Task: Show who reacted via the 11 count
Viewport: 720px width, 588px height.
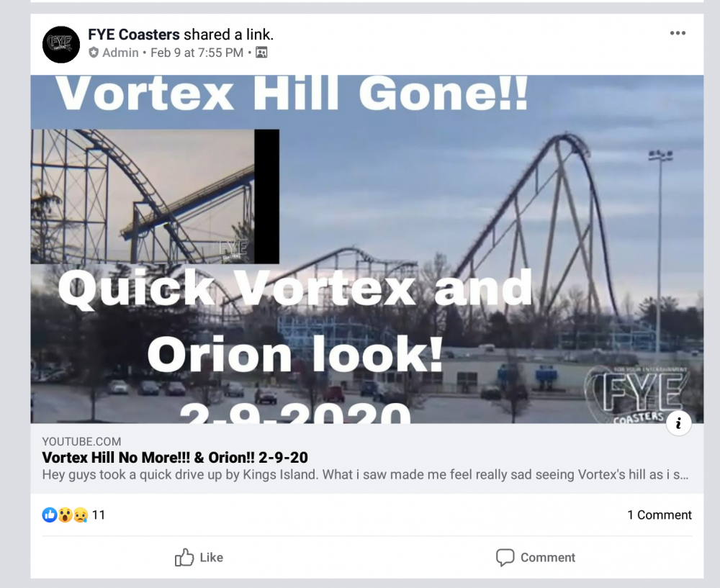Action: (x=99, y=515)
